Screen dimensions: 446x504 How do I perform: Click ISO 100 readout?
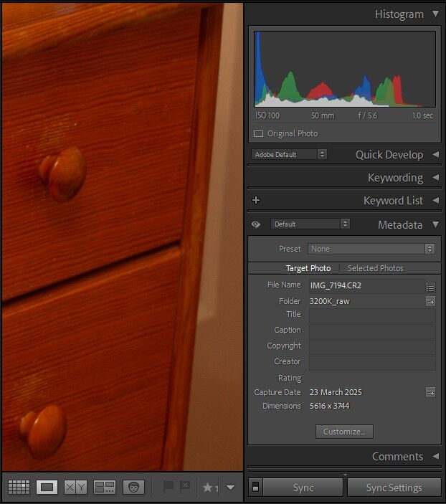point(267,115)
